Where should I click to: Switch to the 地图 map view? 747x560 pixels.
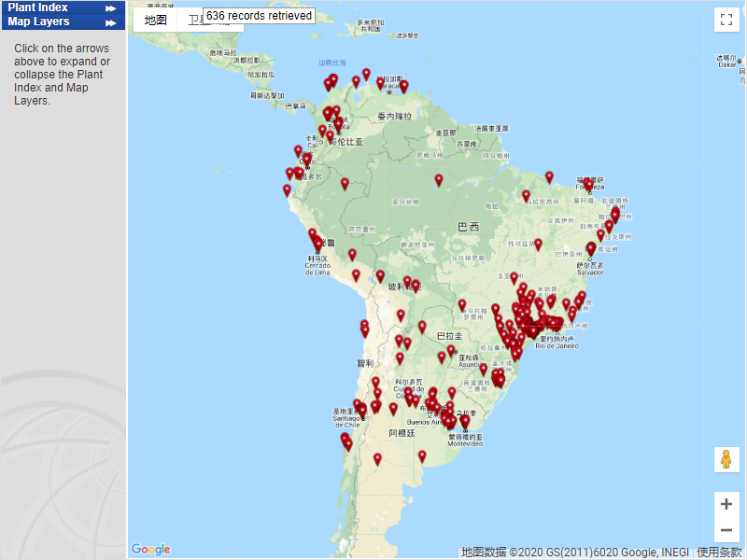tap(155, 20)
